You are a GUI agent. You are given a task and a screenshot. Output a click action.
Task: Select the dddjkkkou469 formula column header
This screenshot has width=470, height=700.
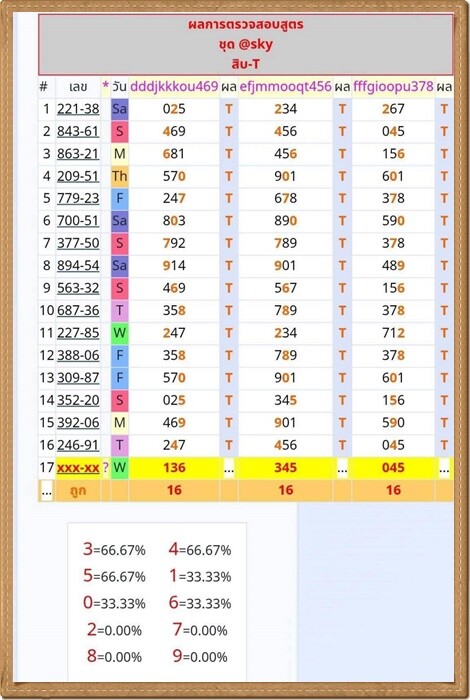pyautogui.click(x=174, y=86)
